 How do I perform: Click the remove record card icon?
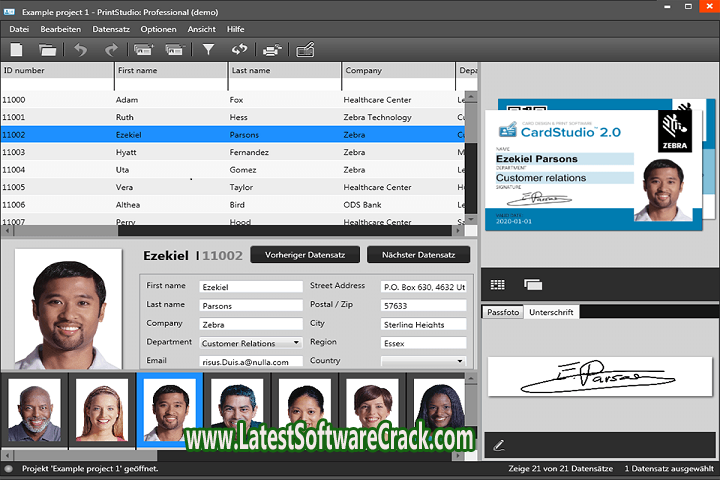pos(174,50)
